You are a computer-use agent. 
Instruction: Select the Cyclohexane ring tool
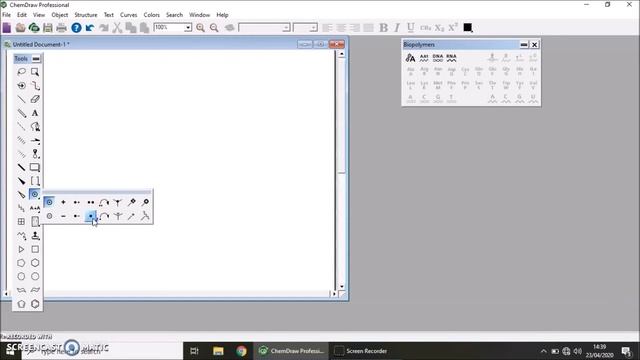coord(35,263)
